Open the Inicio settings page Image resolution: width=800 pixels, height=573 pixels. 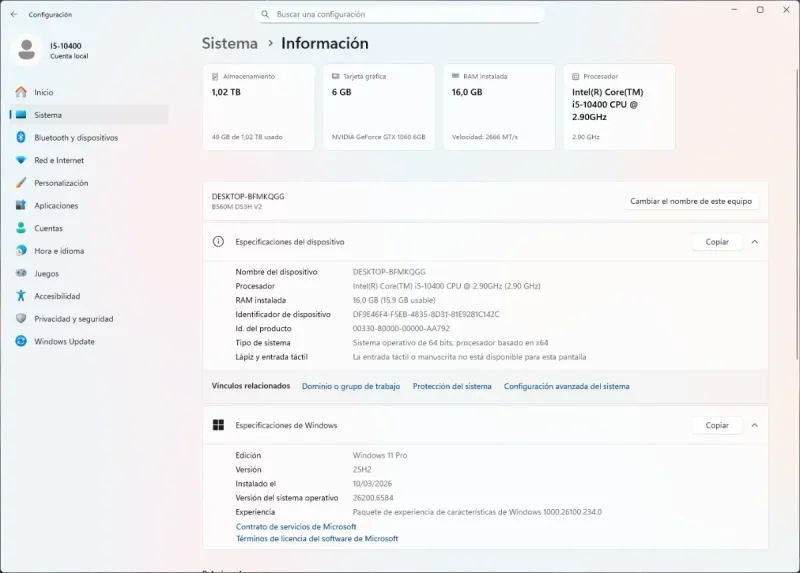pyautogui.click(x=89, y=92)
